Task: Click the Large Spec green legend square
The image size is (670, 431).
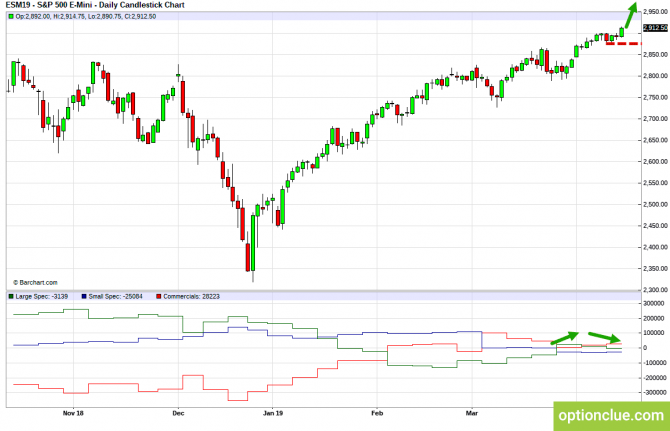Action: [11, 296]
